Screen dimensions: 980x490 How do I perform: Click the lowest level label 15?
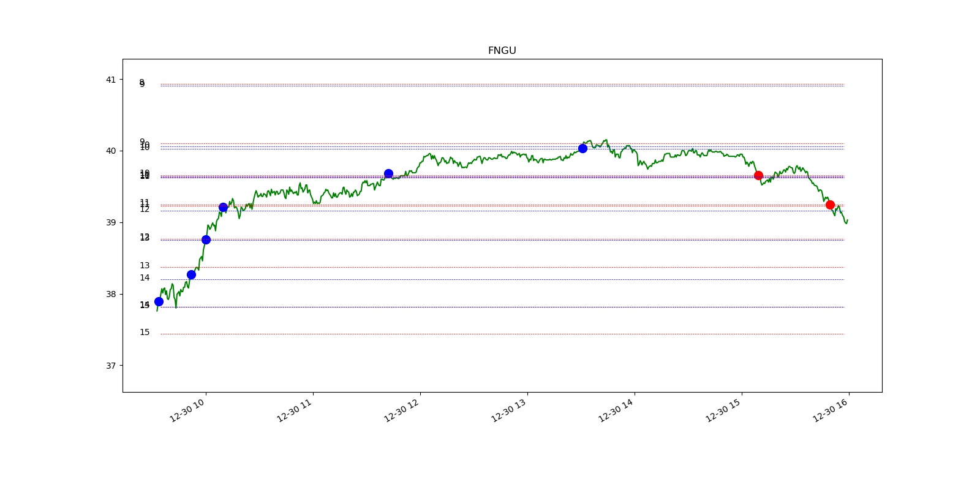point(145,332)
